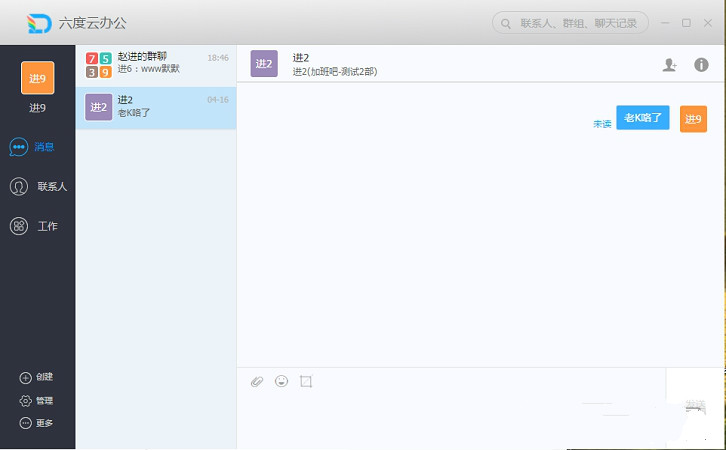This screenshot has height=450, width=726.
Task: Click the 进6：www默默 message preview
Action: (148, 69)
